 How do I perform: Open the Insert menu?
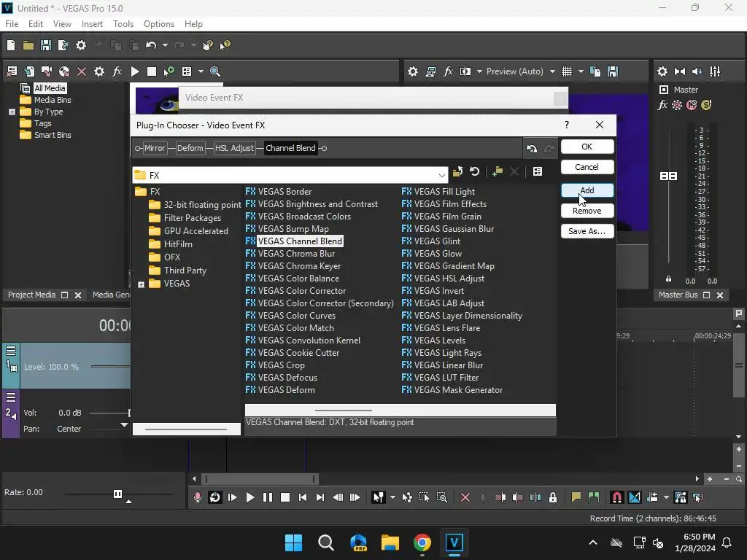[92, 24]
